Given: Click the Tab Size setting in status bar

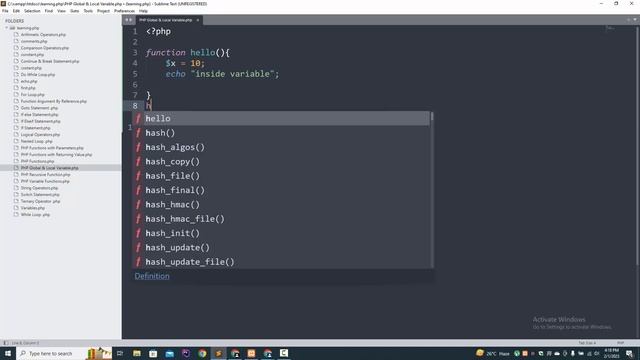Looking at the screenshot, I should pyautogui.click(x=587, y=343).
